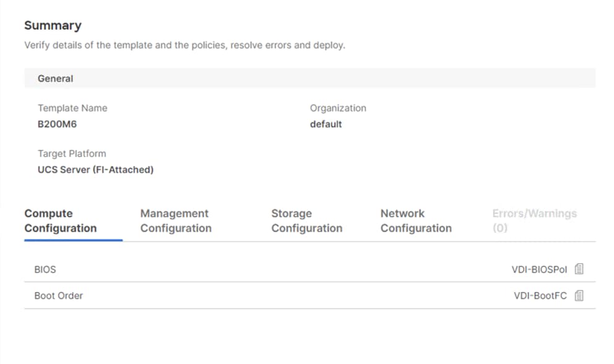Select the BIOS policy row
Image resolution: width=614 pixels, height=364 pixels.
pyautogui.click(x=45, y=269)
